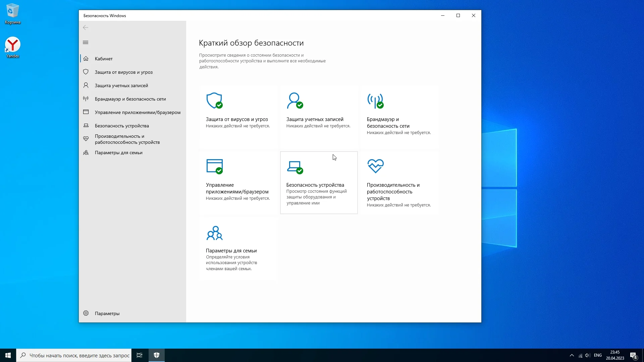The height and width of the screenshot is (362, 644).
Task: Open Защита учетных записей in the sidebar
Action: coord(121,85)
